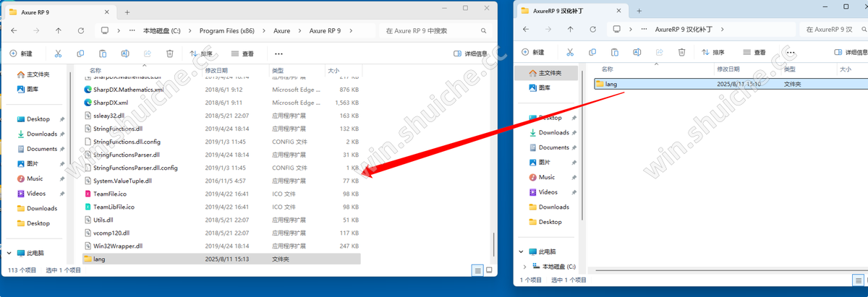Open 查看 view menu in 汉化补丁 window
The height and width of the screenshot is (297, 868).
[754, 52]
